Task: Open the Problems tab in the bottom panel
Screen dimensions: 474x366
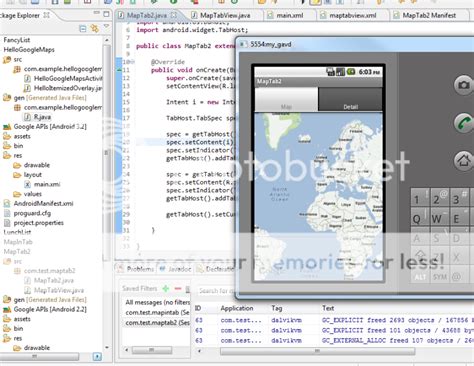Action: (x=137, y=269)
